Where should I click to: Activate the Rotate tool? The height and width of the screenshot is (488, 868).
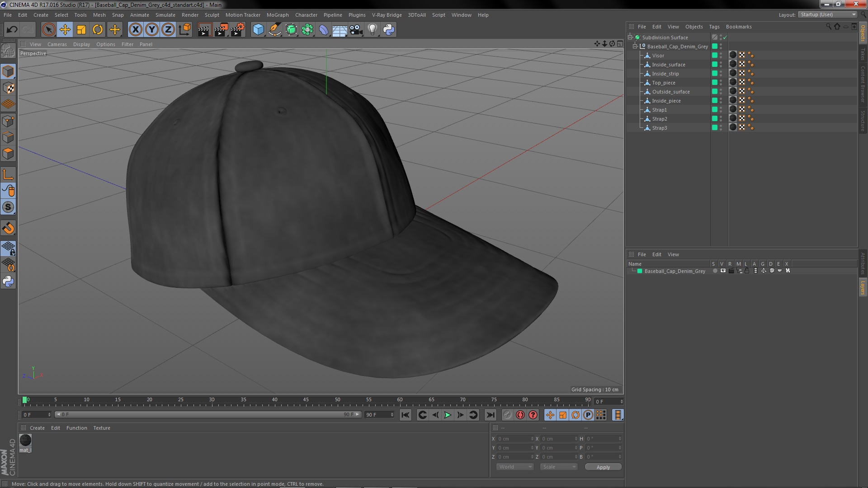coord(98,30)
